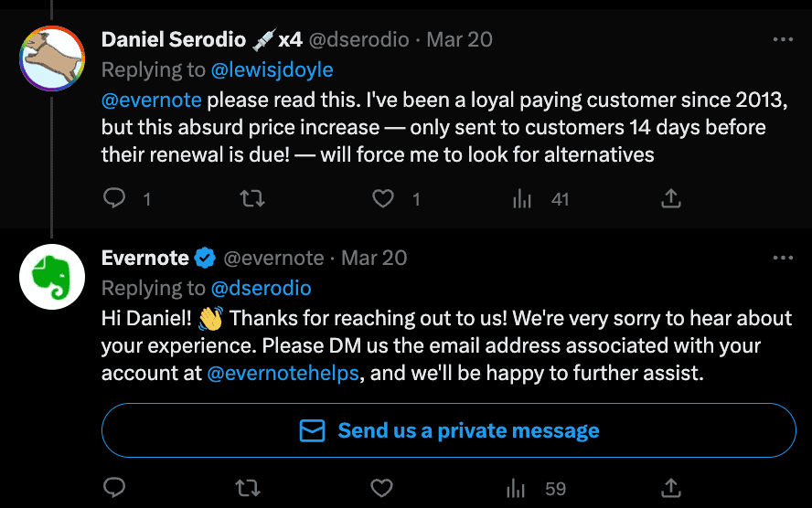Share Evernote's reply tweet
The height and width of the screenshot is (508, 812).
(670, 487)
